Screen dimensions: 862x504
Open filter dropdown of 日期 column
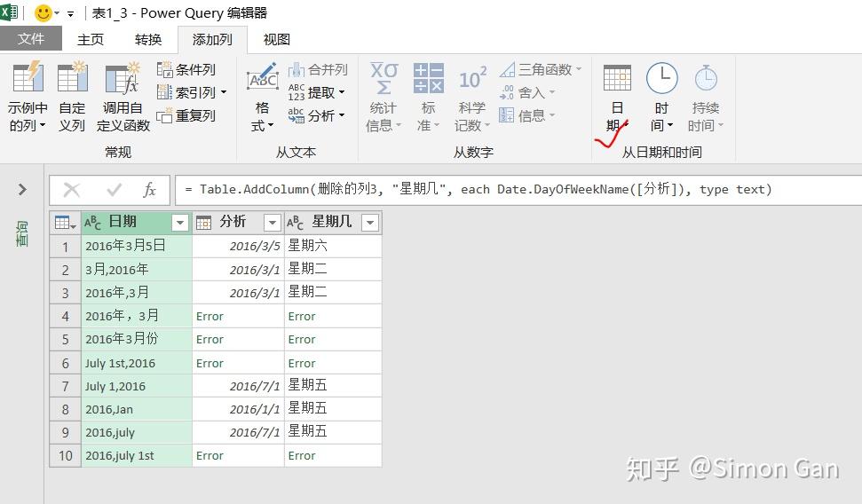179,223
